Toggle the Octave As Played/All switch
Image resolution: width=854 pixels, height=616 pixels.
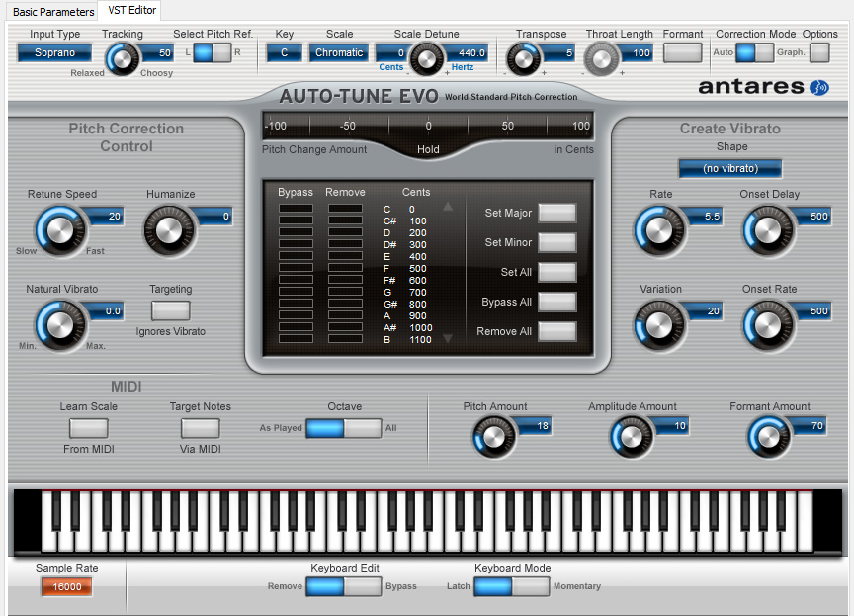(x=344, y=428)
